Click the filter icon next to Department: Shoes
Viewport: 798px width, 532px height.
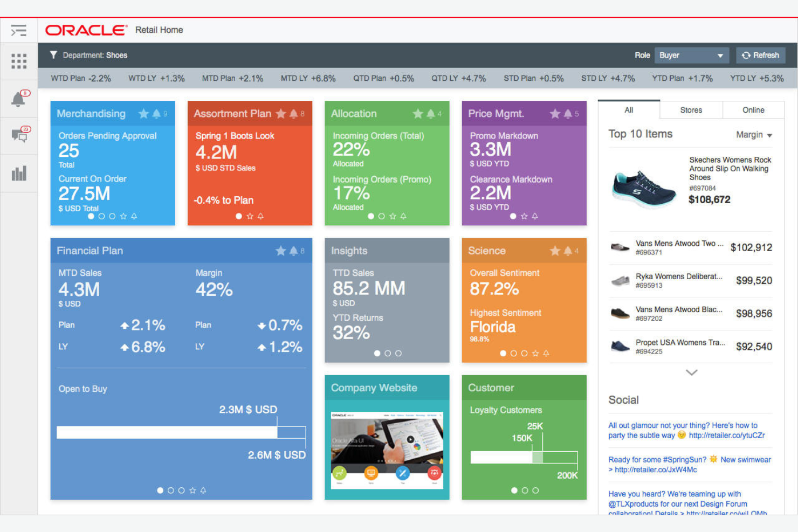53,55
